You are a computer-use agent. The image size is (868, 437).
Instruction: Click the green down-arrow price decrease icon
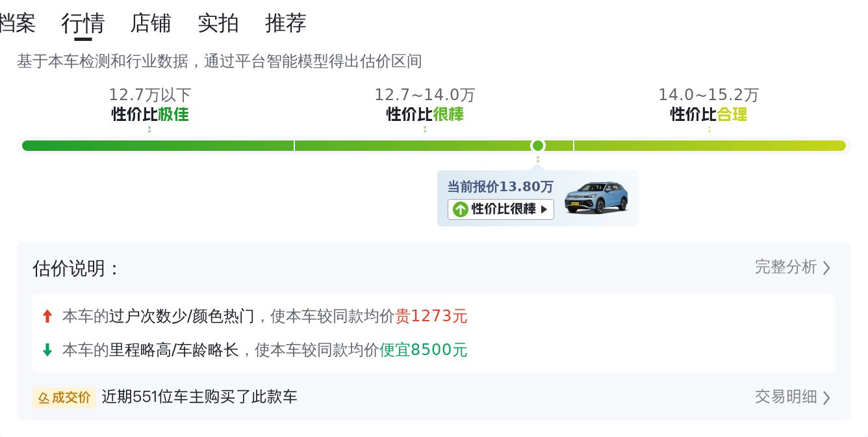47,350
